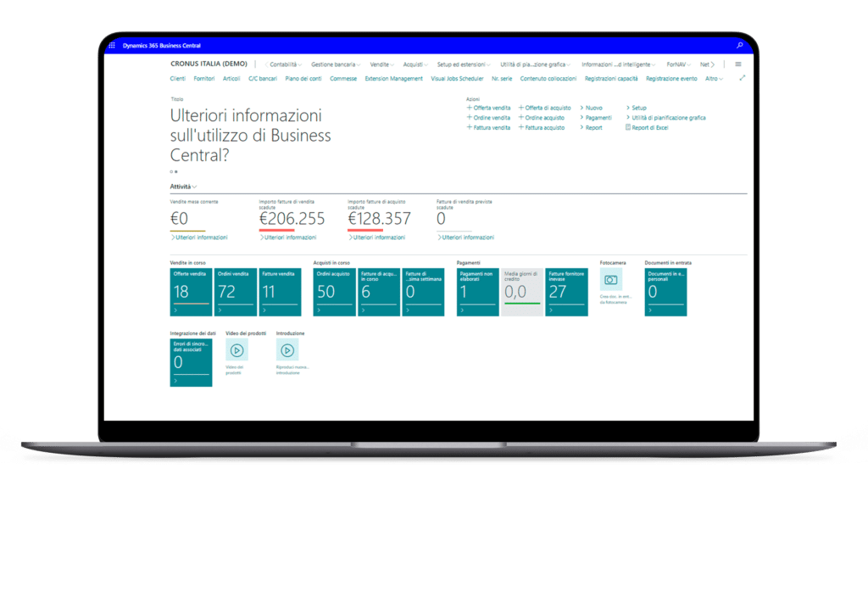Open the Ordini acquisto 50 tile

(334, 293)
